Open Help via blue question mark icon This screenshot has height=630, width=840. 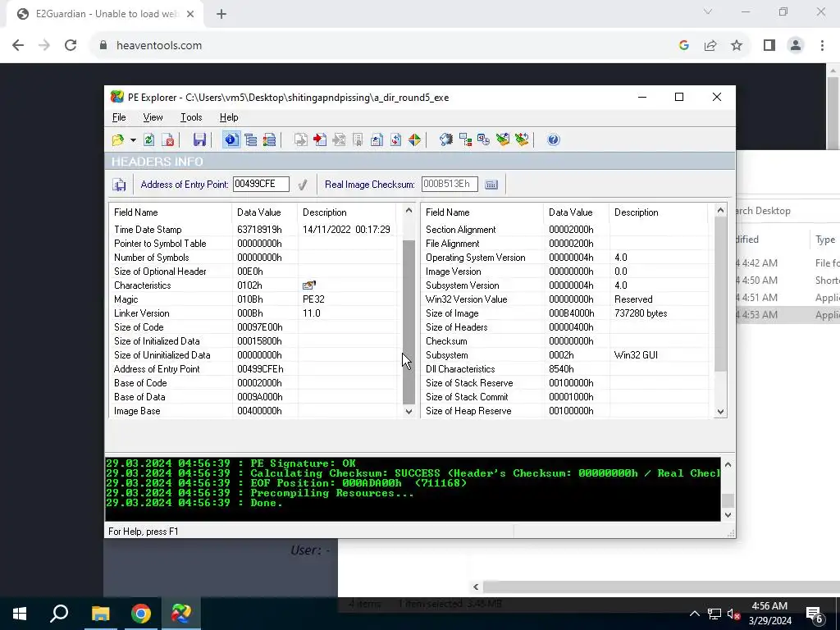coord(554,139)
